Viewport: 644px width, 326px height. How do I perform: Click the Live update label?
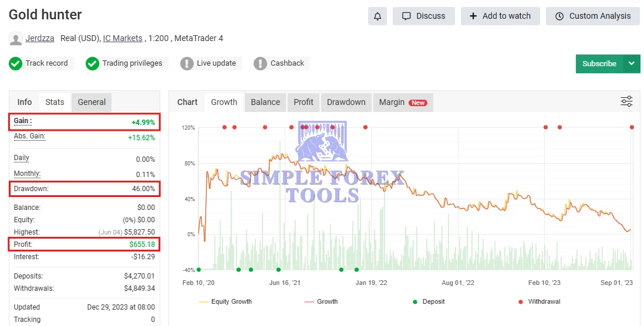[x=216, y=63]
